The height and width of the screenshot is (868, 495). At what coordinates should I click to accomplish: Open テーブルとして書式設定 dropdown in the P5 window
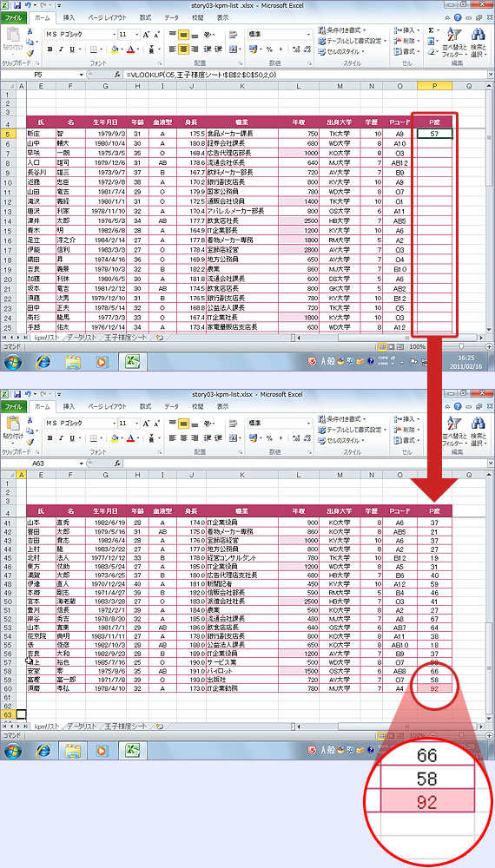[353, 41]
